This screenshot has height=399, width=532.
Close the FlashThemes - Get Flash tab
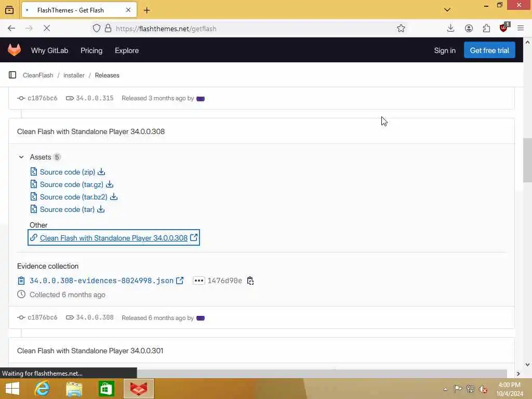(x=128, y=10)
